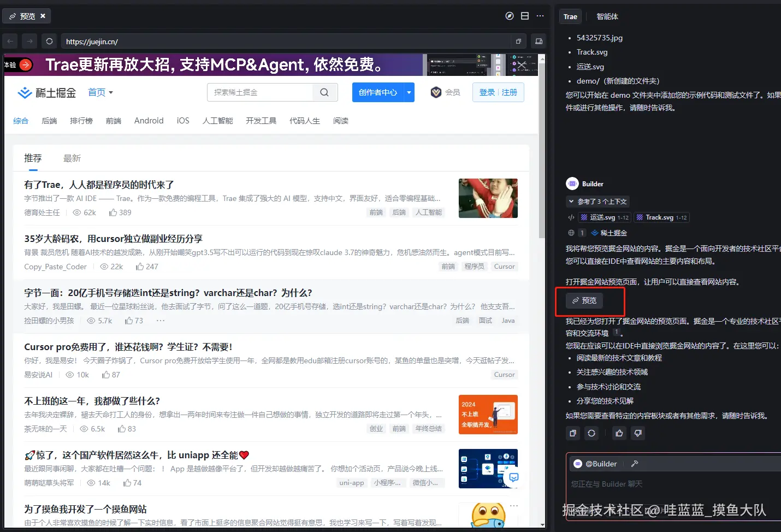Switch to the 最新 article tab
Screen dimensions: 781x532
72,158
